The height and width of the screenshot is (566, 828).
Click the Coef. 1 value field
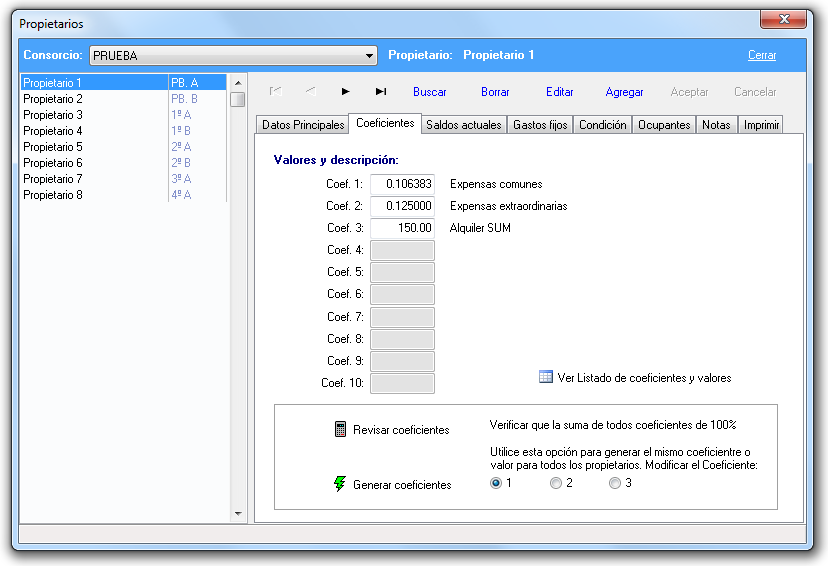tap(402, 184)
